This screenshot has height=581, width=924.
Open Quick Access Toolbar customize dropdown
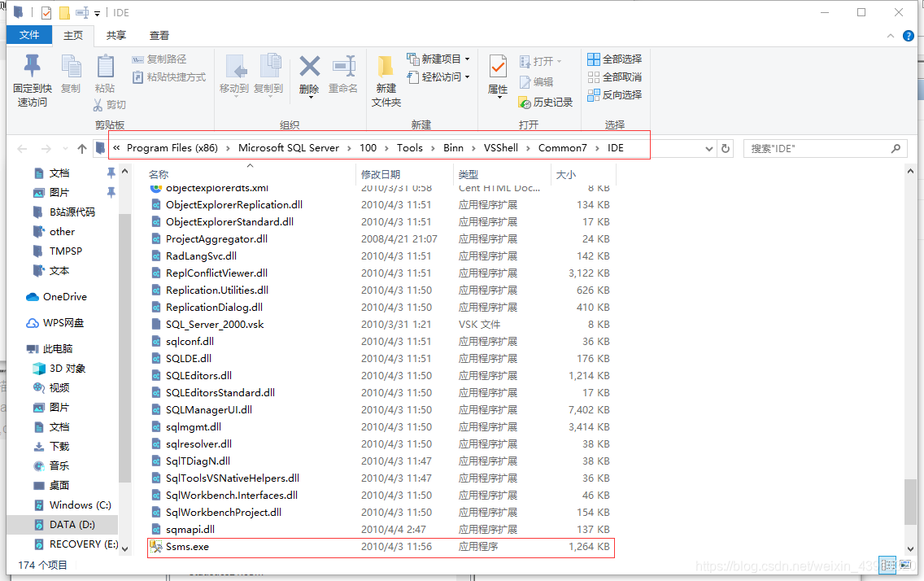(98, 13)
